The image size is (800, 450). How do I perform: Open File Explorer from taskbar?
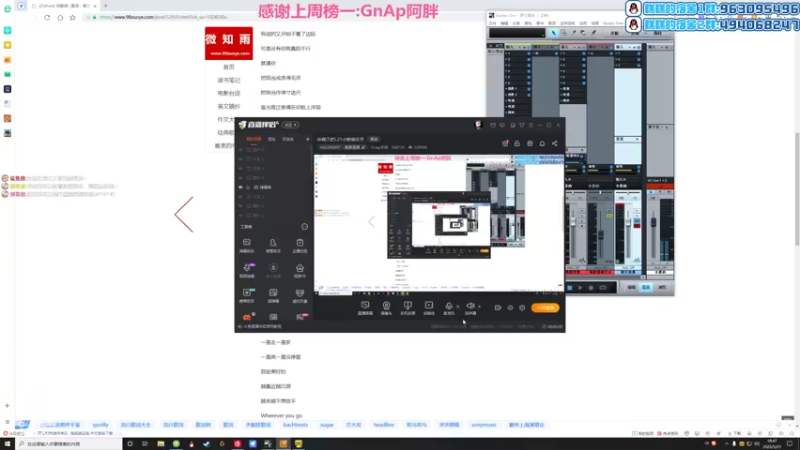click(x=160, y=444)
